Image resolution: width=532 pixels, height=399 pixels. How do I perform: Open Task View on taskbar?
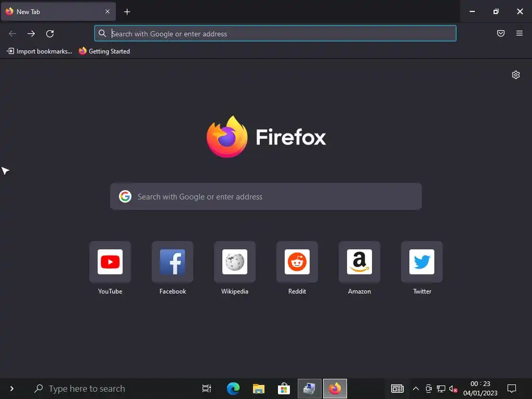point(207,389)
